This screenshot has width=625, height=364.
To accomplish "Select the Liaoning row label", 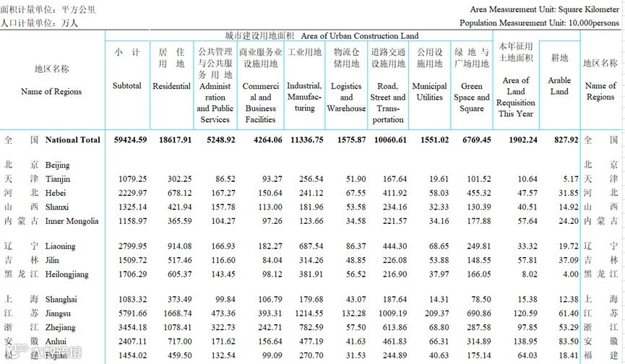I will (x=60, y=246).
